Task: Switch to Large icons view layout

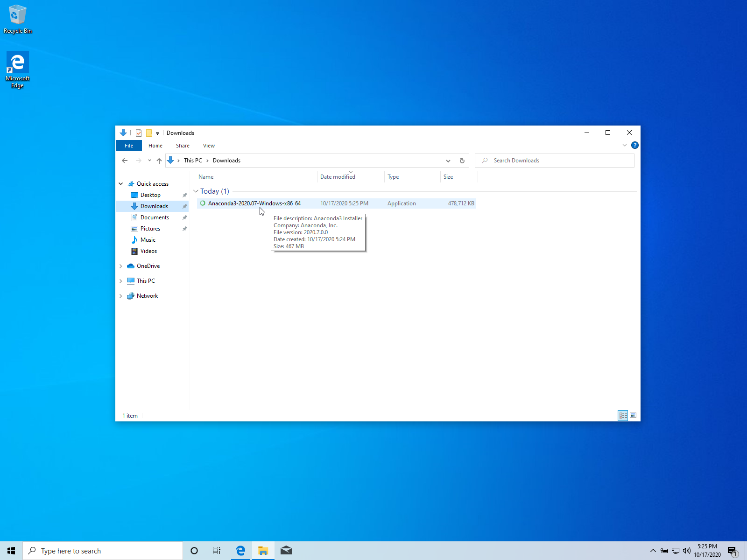Action: [x=633, y=415]
